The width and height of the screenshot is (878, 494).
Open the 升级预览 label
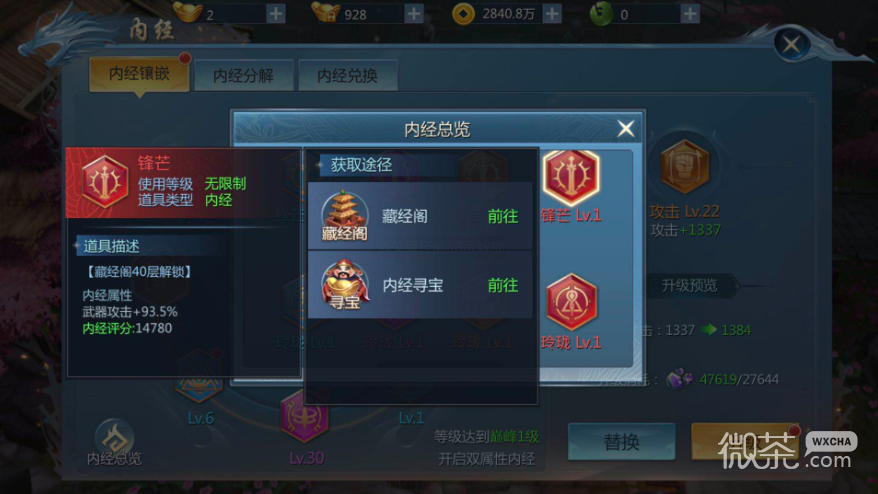(x=689, y=286)
